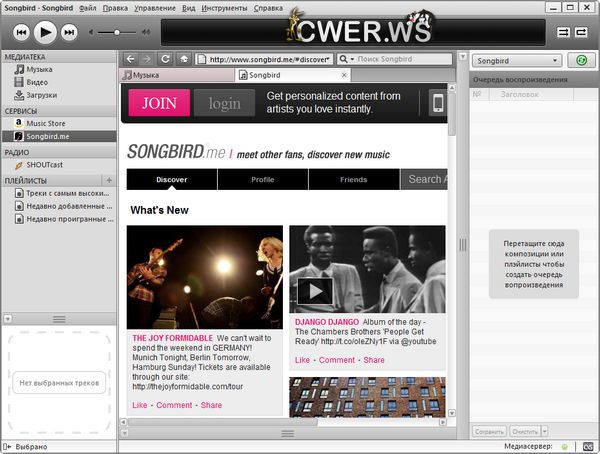Click the pink JOIN button
This screenshot has height=454, width=600.
159,103
